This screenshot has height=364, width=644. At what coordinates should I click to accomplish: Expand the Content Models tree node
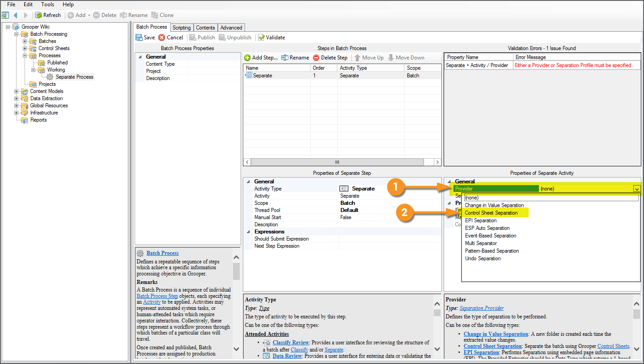pyautogui.click(x=17, y=91)
